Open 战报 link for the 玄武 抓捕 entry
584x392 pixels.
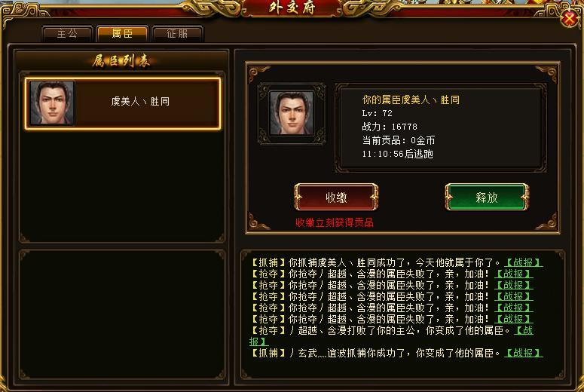(x=523, y=354)
